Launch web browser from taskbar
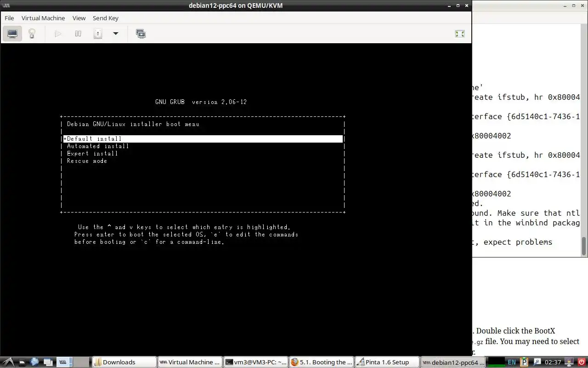The width and height of the screenshot is (588, 368). coord(35,362)
